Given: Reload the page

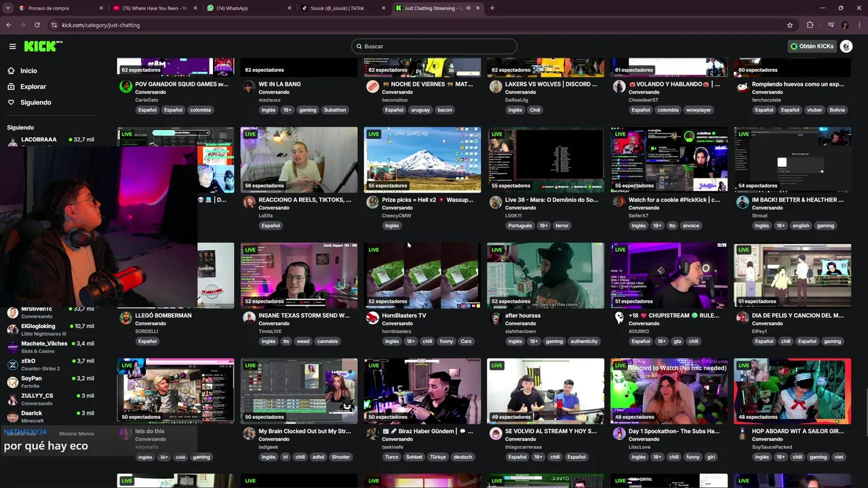Looking at the screenshot, I should point(37,25).
